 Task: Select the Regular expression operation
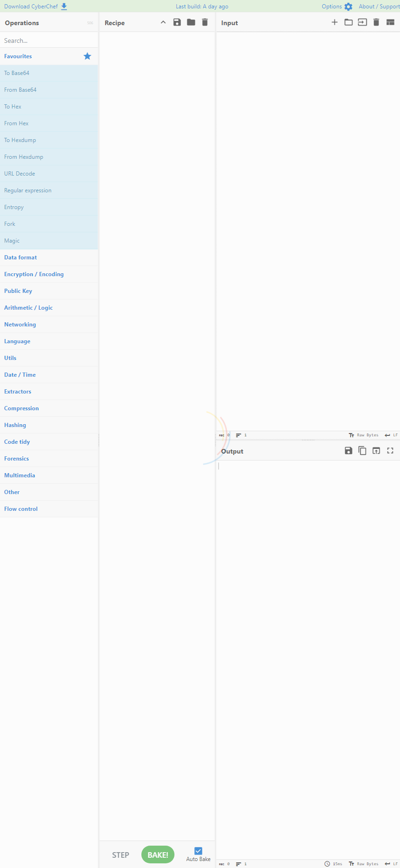pyautogui.click(x=49, y=190)
